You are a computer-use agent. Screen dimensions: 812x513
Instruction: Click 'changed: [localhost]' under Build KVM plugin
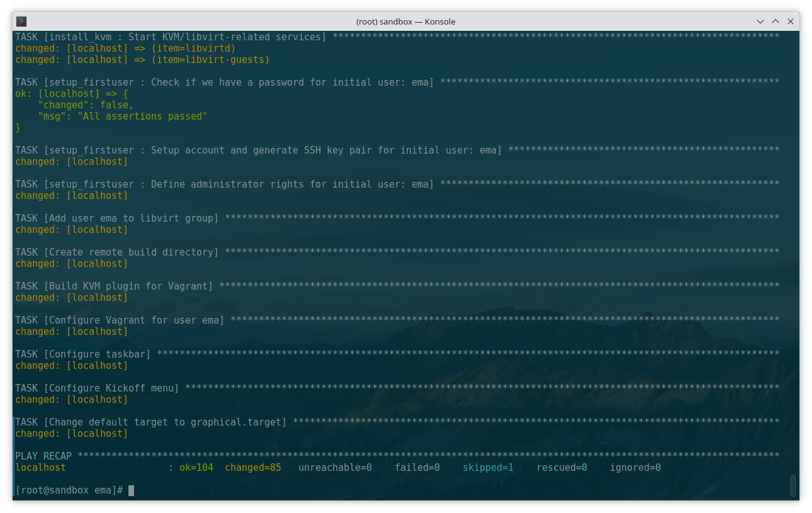72,298
